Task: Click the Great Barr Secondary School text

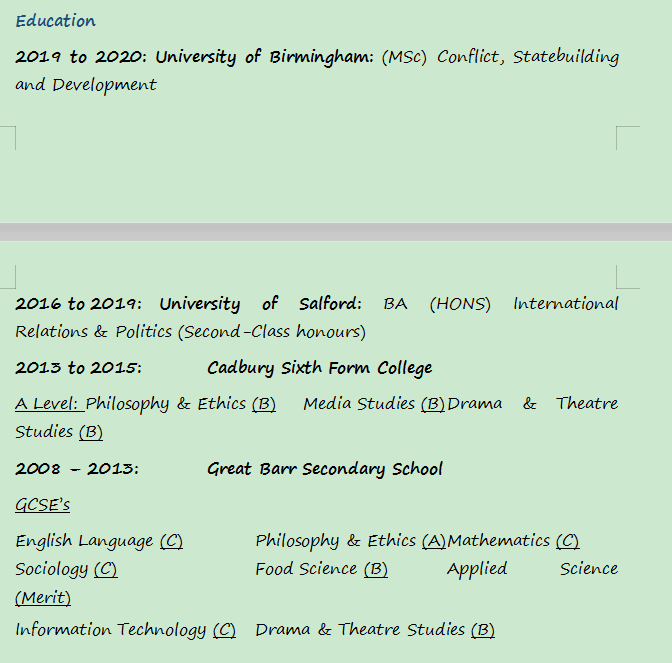Action: 324,469
